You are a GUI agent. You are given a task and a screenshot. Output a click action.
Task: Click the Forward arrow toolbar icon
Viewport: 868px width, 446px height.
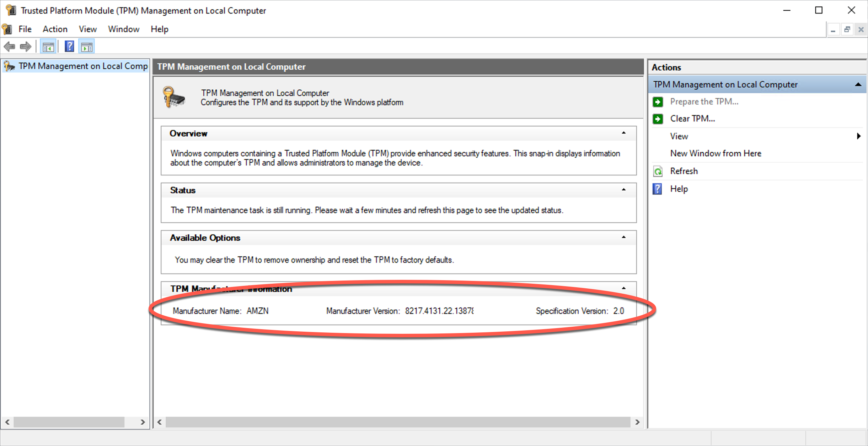pyautogui.click(x=26, y=47)
